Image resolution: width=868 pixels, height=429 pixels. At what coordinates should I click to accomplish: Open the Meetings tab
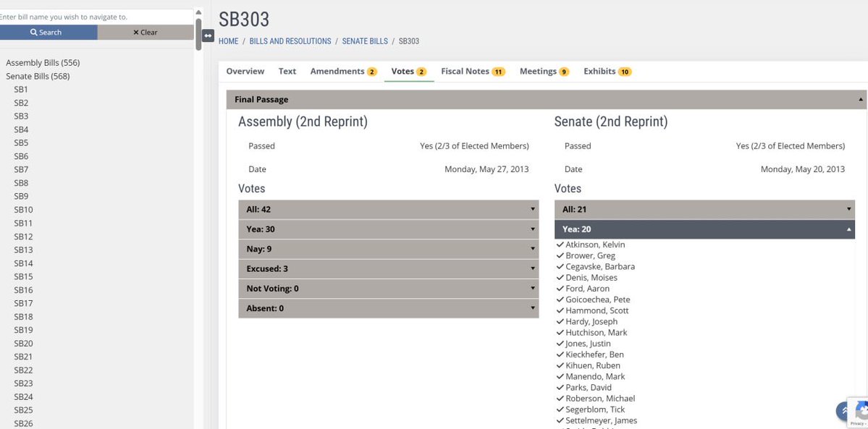(544, 72)
